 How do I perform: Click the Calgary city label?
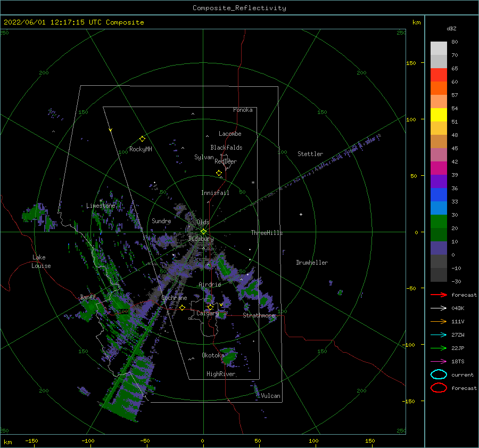click(x=208, y=313)
